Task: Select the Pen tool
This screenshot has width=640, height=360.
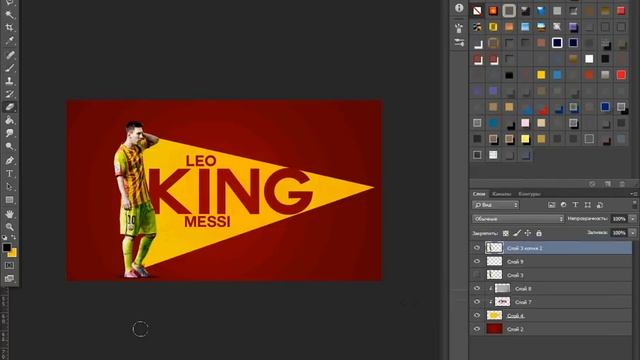Action: click(9, 160)
